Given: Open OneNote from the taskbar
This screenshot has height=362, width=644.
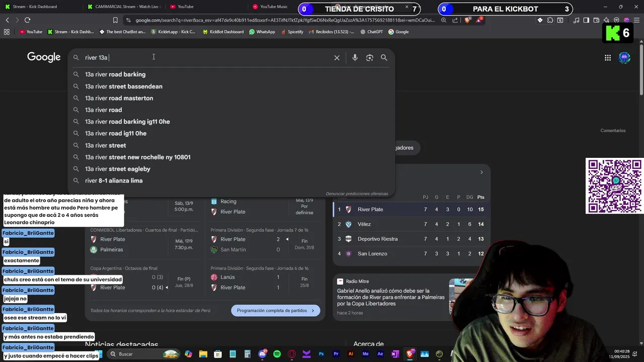Looking at the screenshot, I should coord(395,354).
